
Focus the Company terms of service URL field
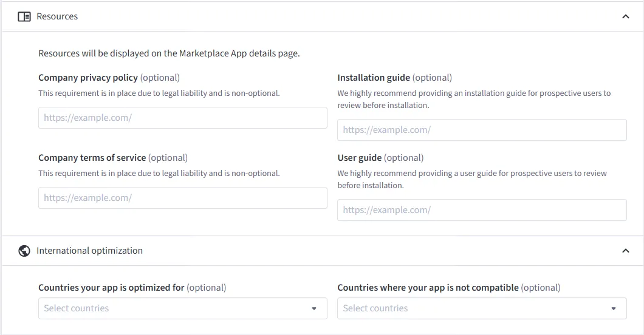click(183, 198)
